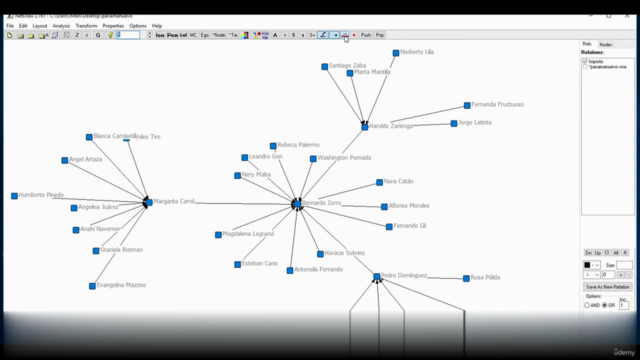Click the Ego network toolbar button
Image resolution: width=640 pixels, height=360 pixels.
(x=204, y=35)
